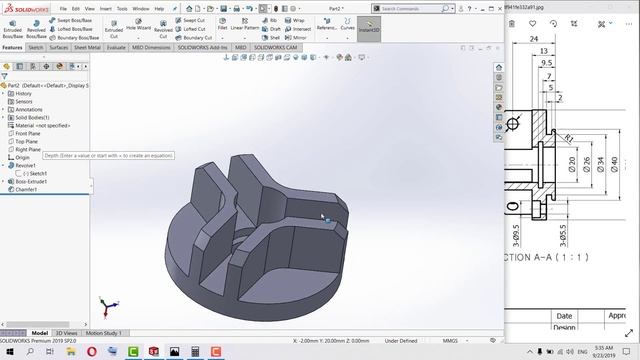This screenshot has height=360, width=640.
Task: Choose Lofted Boss/Base feature
Action: 71,29
